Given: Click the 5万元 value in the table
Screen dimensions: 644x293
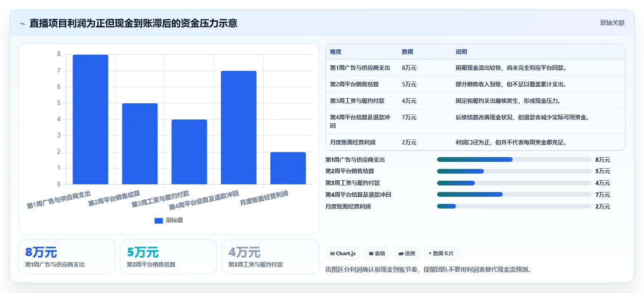Looking at the screenshot, I should pyautogui.click(x=409, y=84).
